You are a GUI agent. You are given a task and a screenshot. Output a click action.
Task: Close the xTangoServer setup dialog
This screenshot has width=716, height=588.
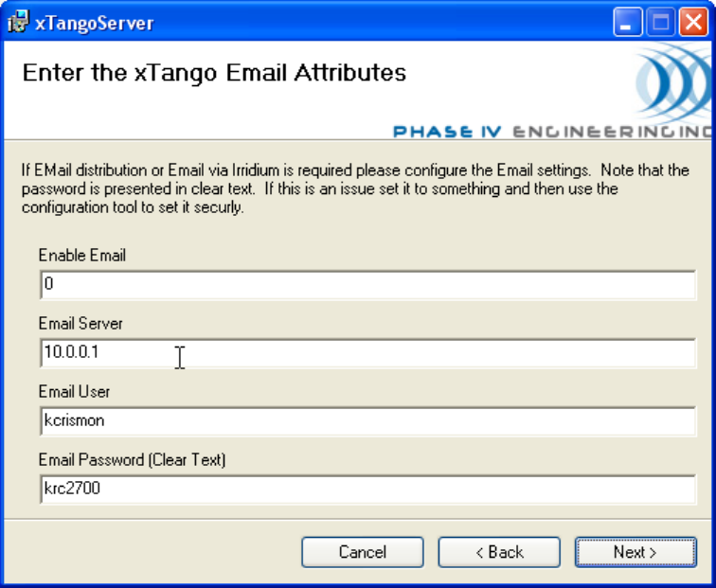pos(693,23)
